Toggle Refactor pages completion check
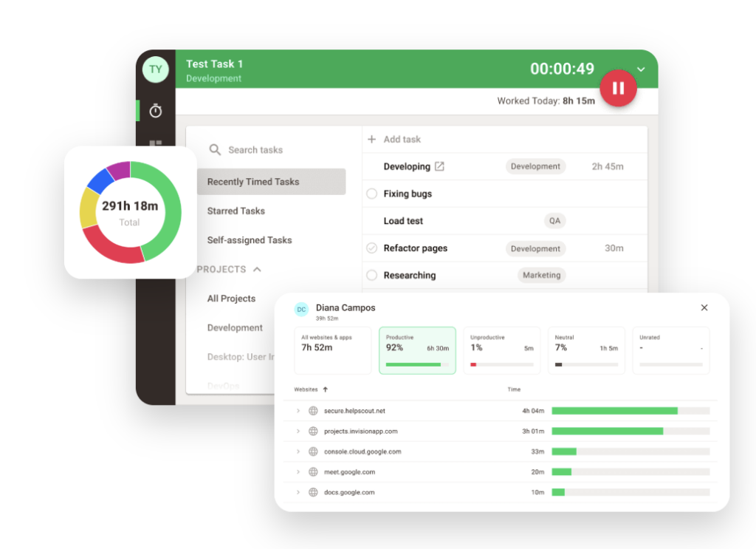756x549 pixels. [372, 248]
